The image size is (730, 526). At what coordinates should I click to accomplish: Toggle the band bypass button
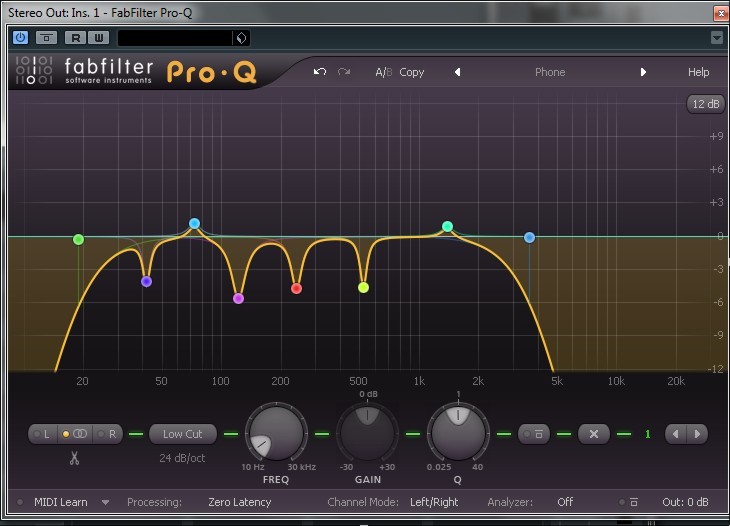[534, 434]
